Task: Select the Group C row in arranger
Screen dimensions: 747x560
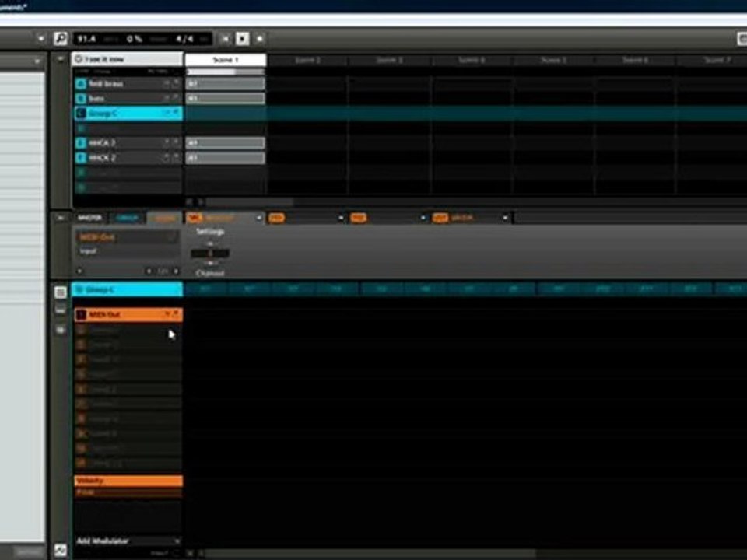Action: point(128,114)
